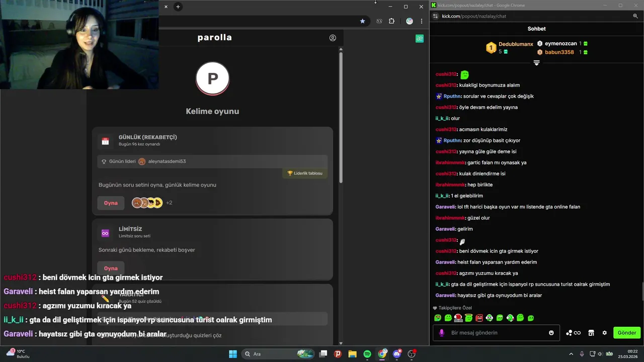Open OBS Studio from the taskbar
This screenshot has height=362, width=644.
tap(412, 354)
